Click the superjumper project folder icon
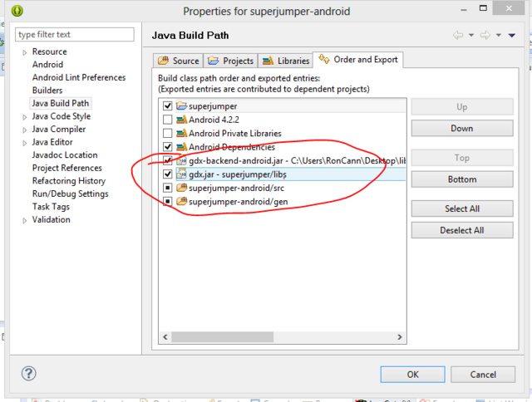Viewport: 532px width, 402px height. click(181, 105)
